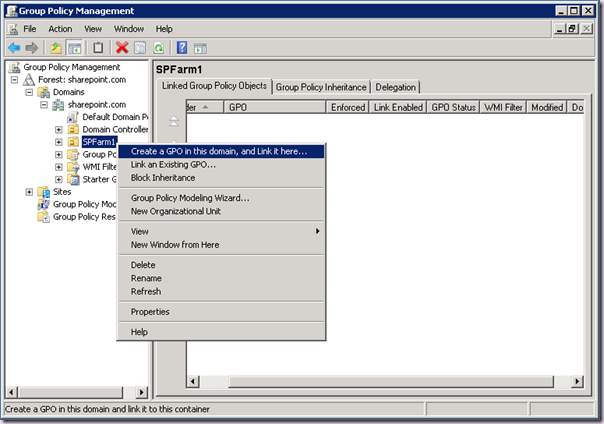The image size is (604, 424).
Task: Switch to the Delegation tab
Action: click(x=396, y=87)
